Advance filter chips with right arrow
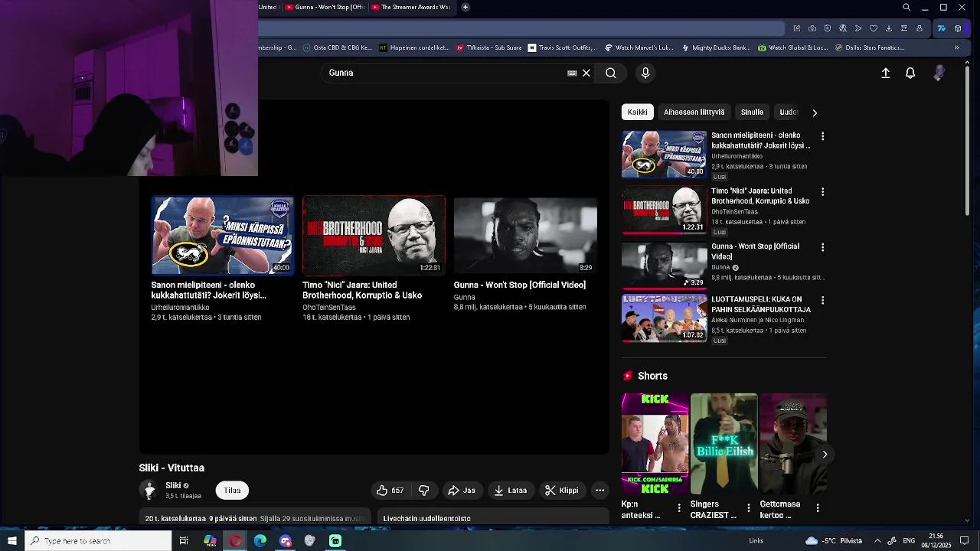 [815, 112]
